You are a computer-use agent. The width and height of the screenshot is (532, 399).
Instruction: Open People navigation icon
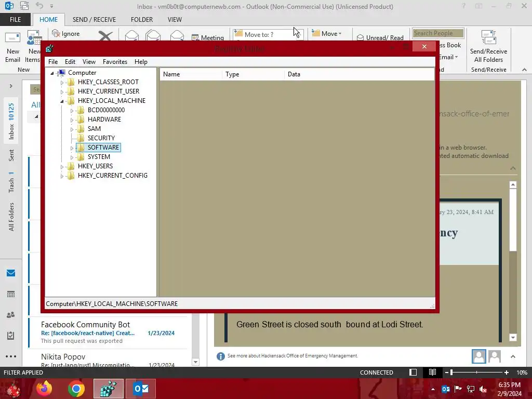click(11, 315)
